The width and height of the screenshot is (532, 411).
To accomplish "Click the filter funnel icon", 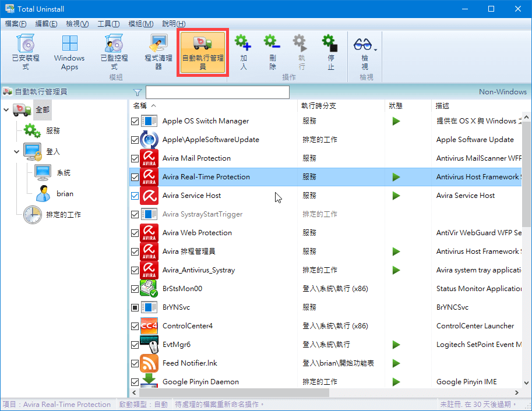I will pyautogui.click(x=138, y=92).
